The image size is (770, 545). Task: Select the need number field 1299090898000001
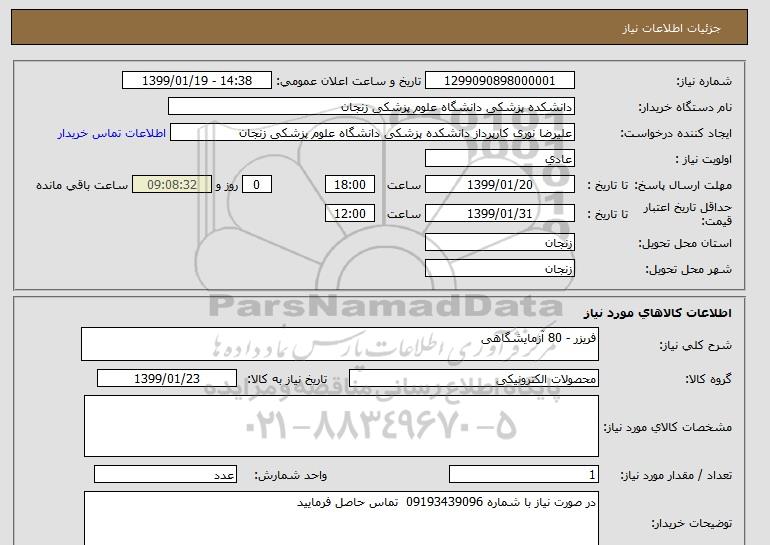(499, 81)
